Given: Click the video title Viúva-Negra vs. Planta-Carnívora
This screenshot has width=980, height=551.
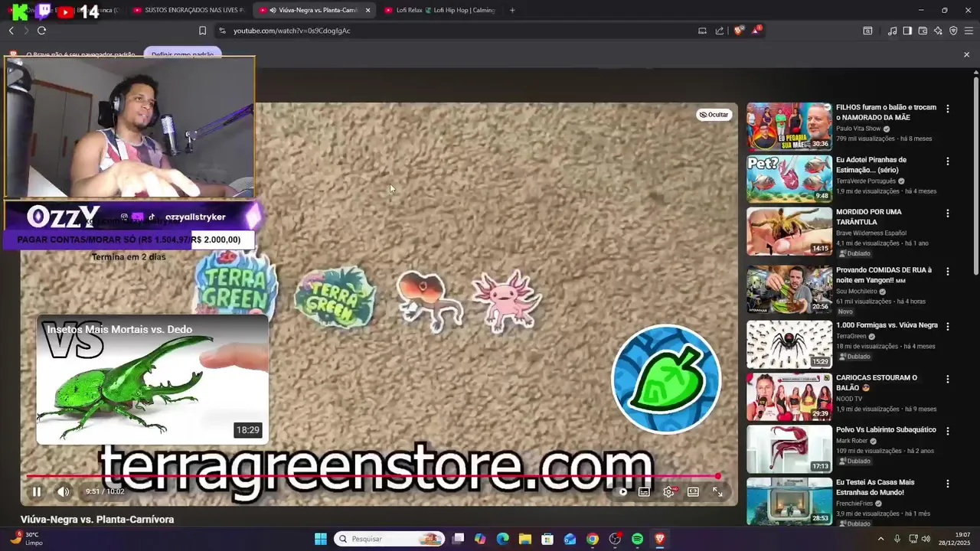Looking at the screenshot, I should [97, 520].
